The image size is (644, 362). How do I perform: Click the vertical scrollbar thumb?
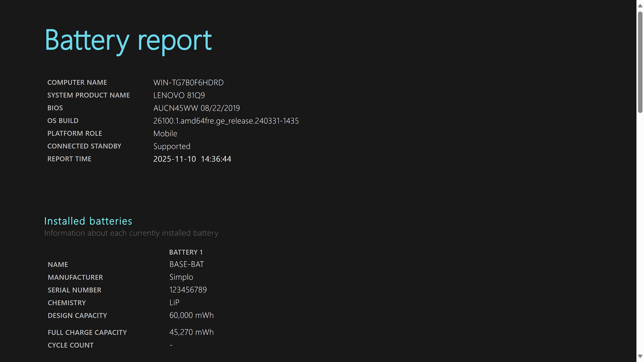[x=640, y=62]
